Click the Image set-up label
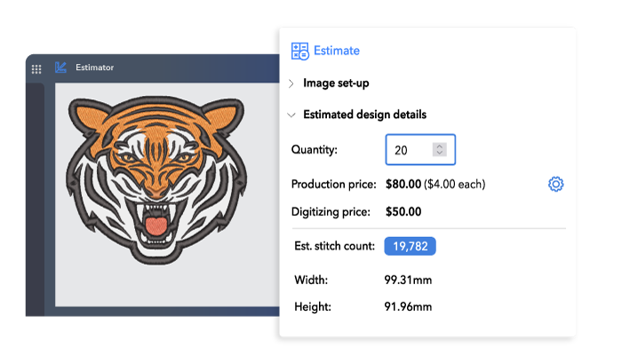The height and width of the screenshot is (364, 622). [x=336, y=83]
